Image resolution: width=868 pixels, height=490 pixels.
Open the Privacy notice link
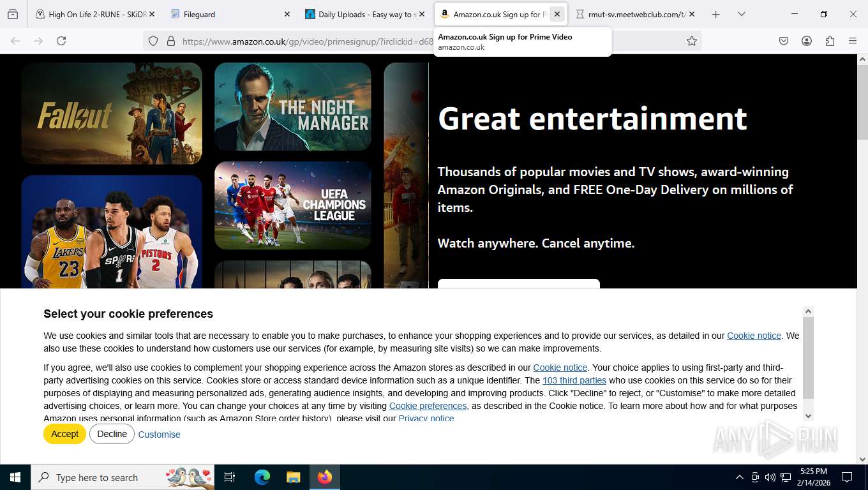426,419
